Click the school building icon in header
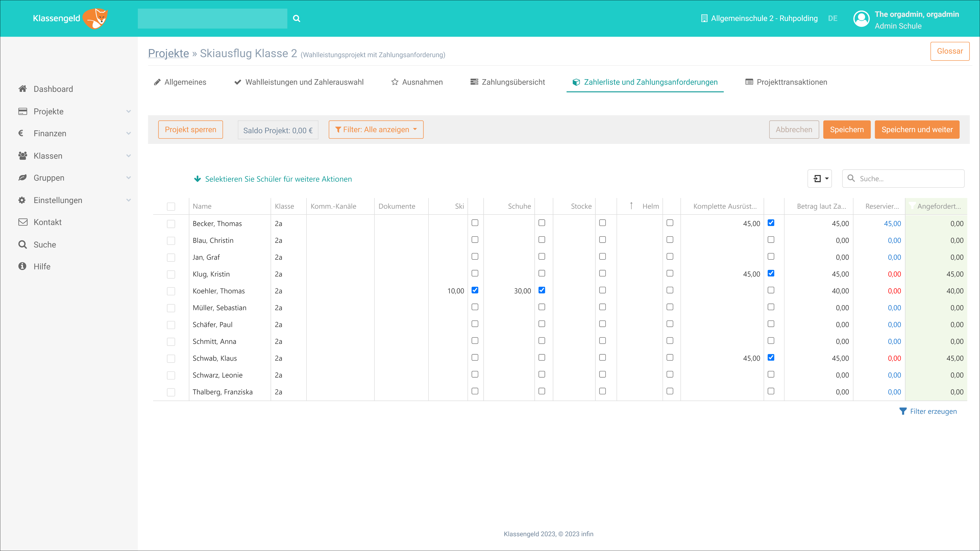The height and width of the screenshot is (551, 980). [704, 18]
